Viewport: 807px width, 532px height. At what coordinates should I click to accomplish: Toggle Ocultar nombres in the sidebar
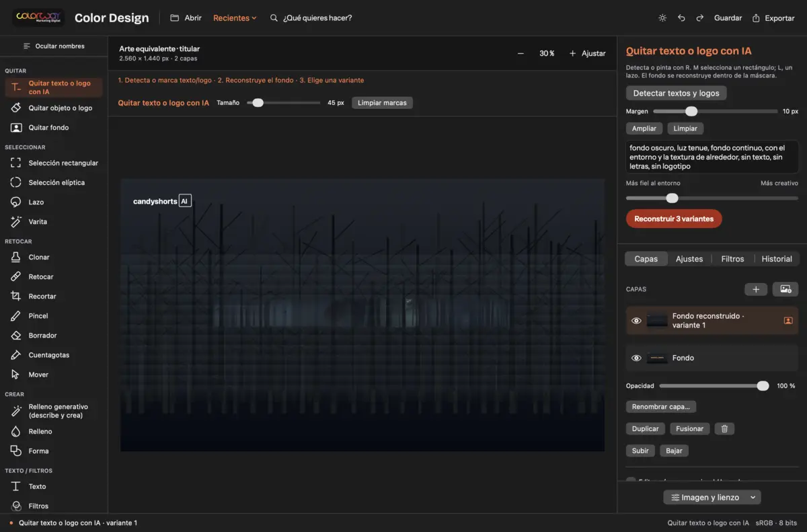(54, 46)
